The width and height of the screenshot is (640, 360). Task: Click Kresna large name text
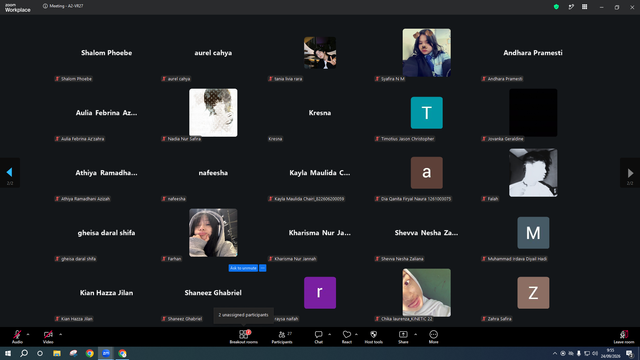(x=320, y=113)
